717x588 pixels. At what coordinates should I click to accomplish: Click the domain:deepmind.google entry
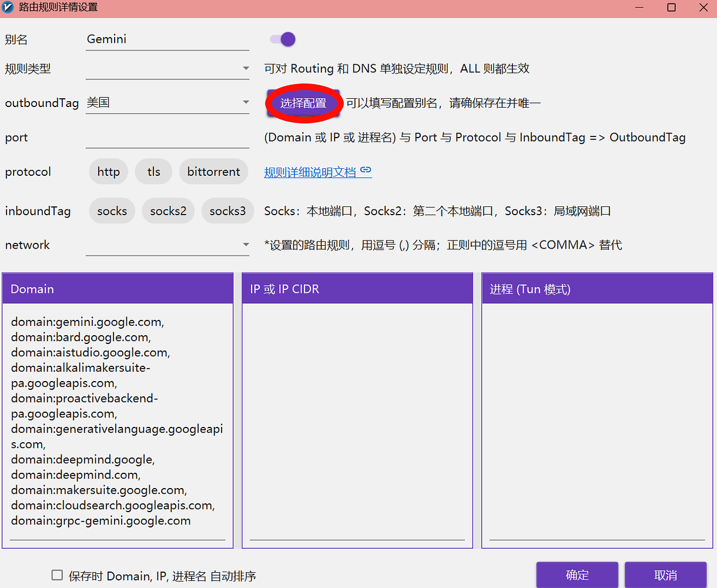point(83,460)
